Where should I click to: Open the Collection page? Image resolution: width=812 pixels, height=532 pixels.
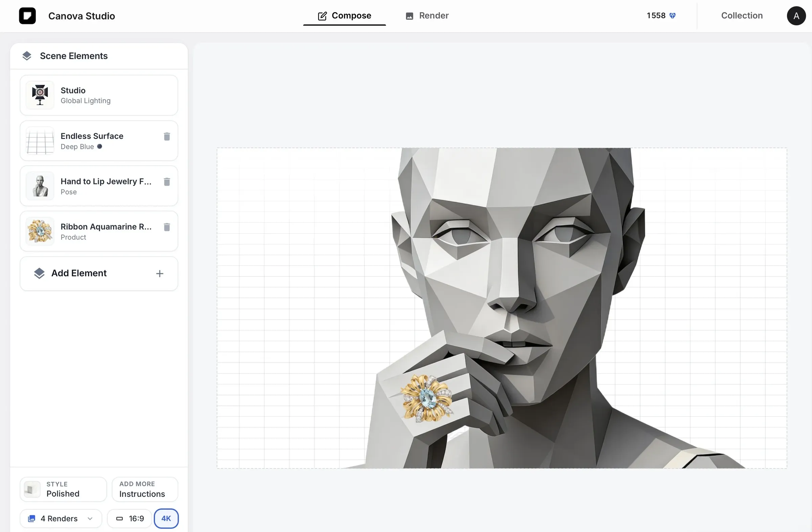[x=742, y=15]
